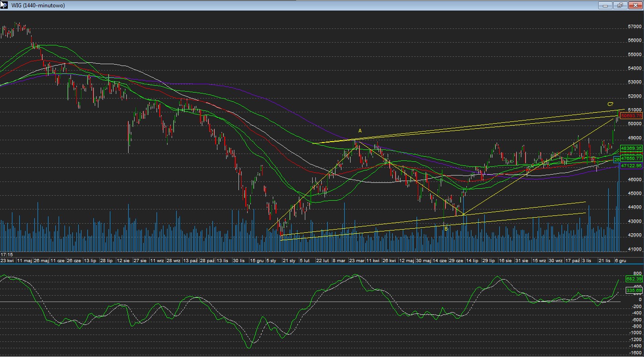The width and height of the screenshot is (644, 357).
Task: Click the 23 mar date on time axis
Action: 357,260
